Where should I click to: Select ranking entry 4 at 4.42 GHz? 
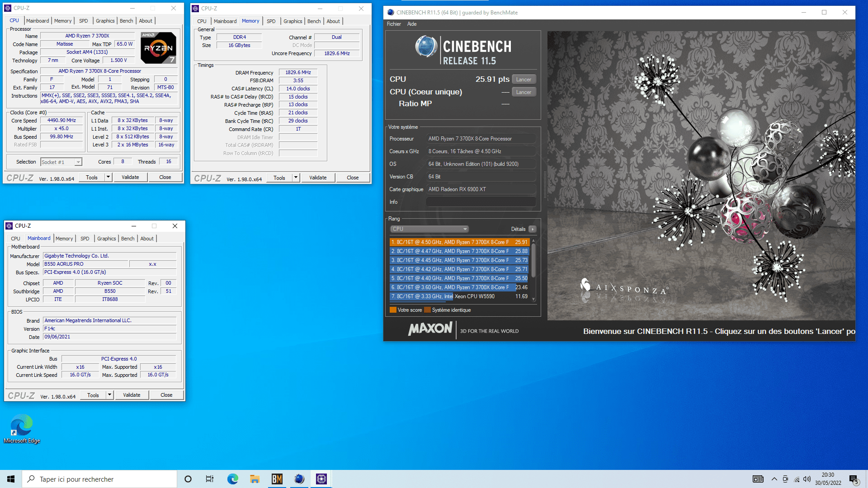tap(459, 269)
